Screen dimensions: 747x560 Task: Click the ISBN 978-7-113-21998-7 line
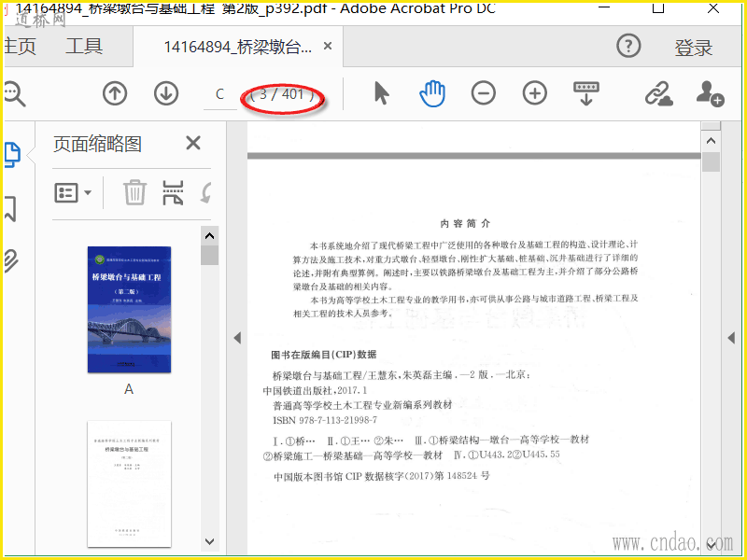325,420
